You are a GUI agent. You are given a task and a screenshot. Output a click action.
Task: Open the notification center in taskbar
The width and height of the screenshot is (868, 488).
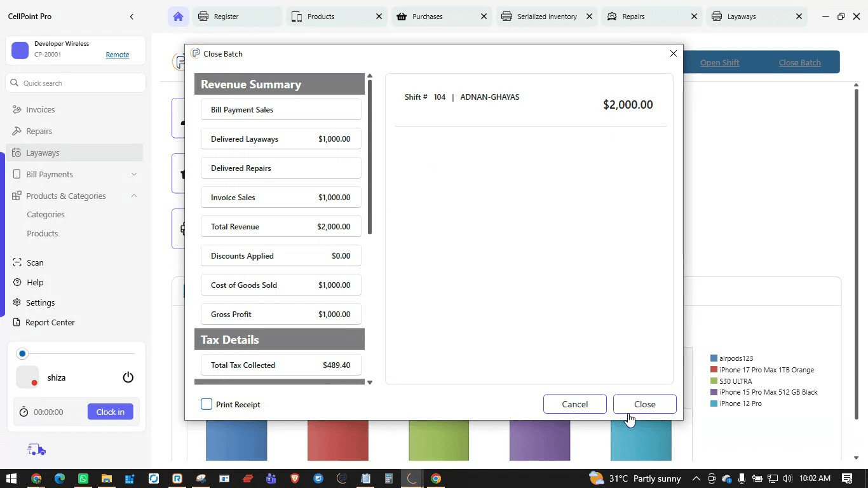(x=847, y=478)
